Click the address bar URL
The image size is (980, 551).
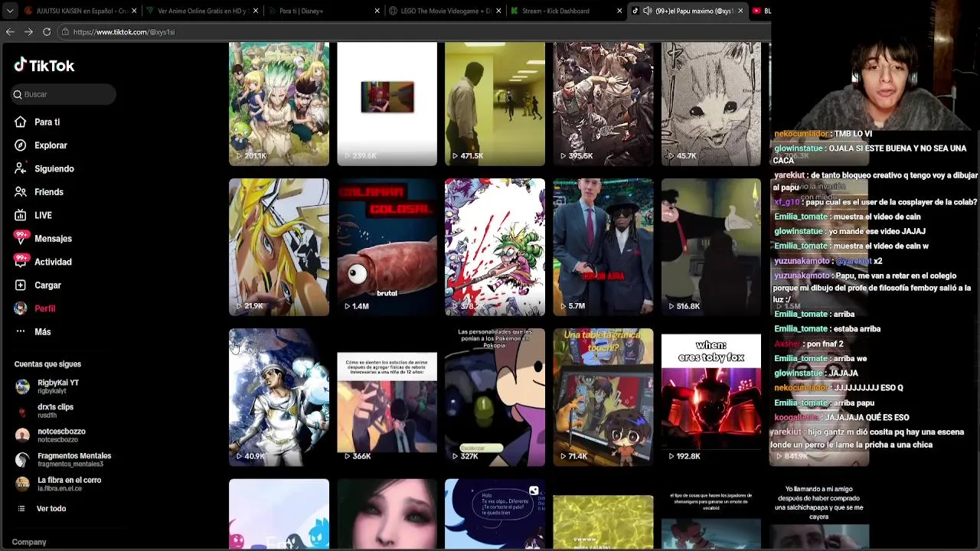point(124,32)
